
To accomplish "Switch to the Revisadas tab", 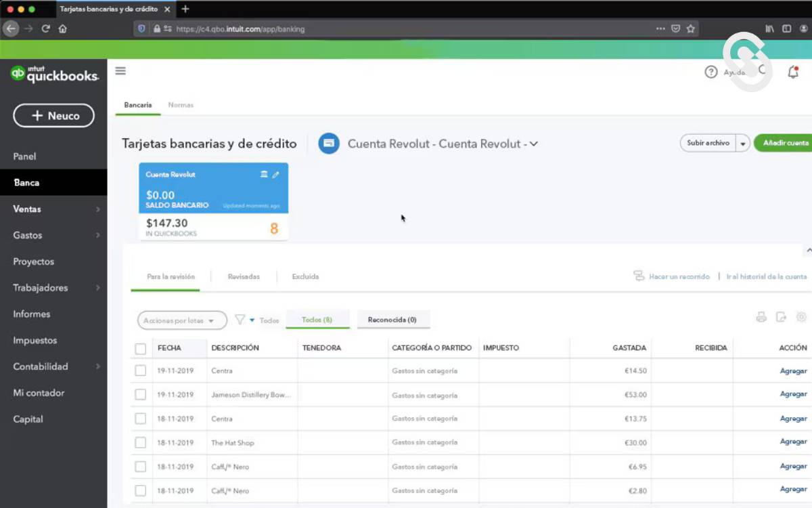I will tap(244, 277).
